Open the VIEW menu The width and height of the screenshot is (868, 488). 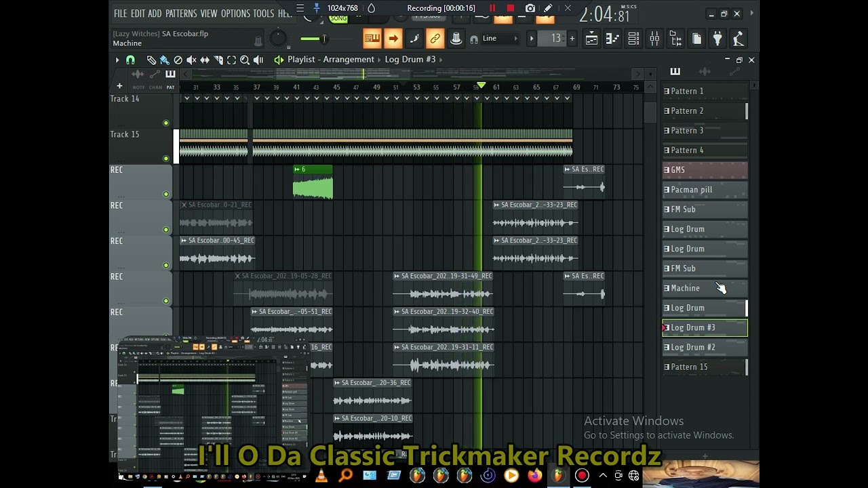click(209, 14)
